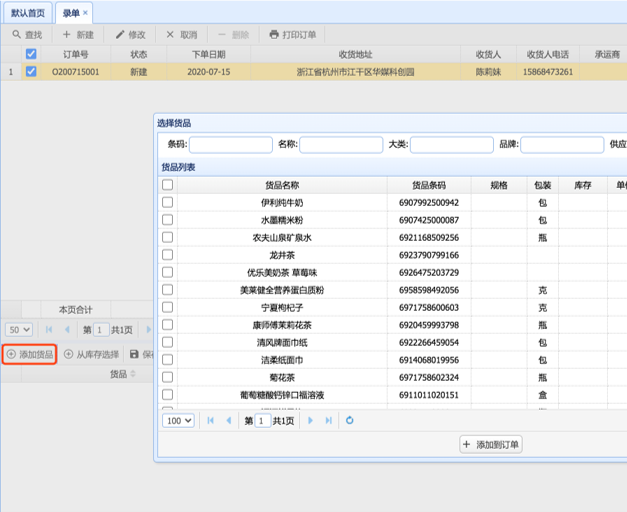
Task: Check the box for 水磨糯米粉
Action: (x=168, y=220)
